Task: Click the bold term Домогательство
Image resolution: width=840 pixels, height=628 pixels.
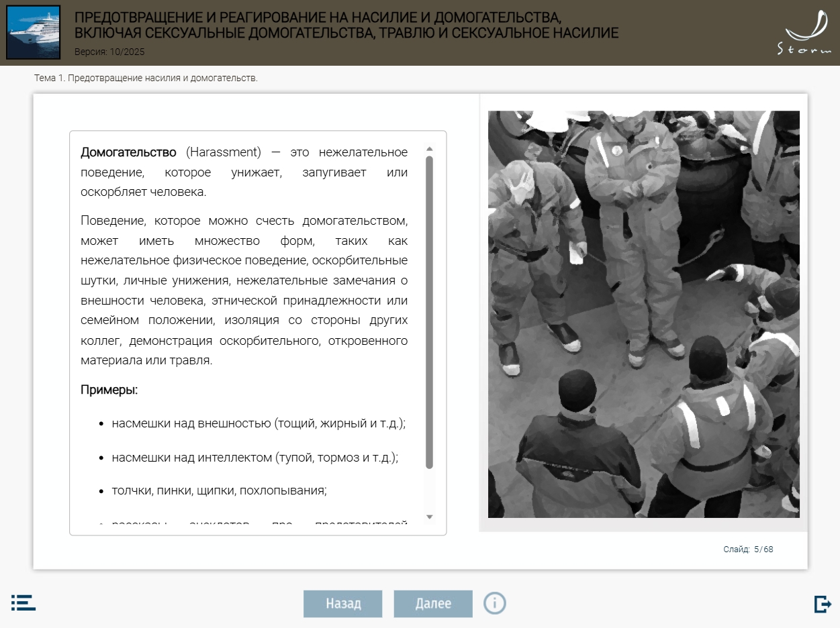Action: (128, 152)
